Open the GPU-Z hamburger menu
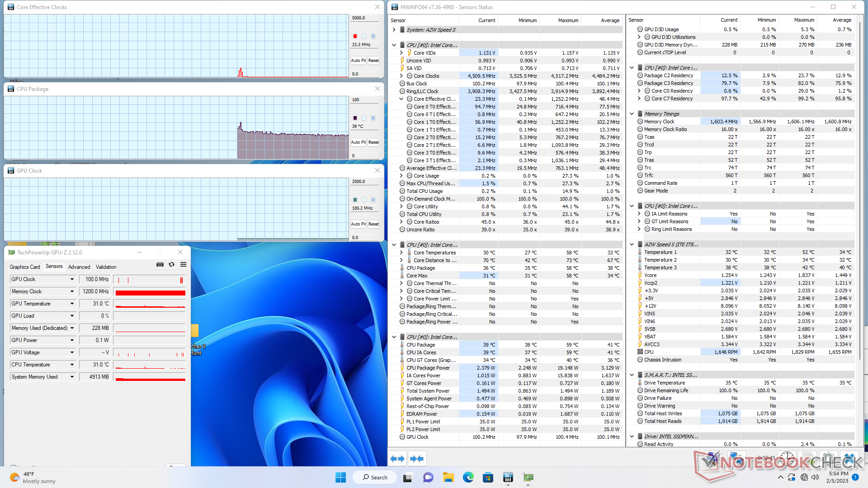 click(x=183, y=265)
